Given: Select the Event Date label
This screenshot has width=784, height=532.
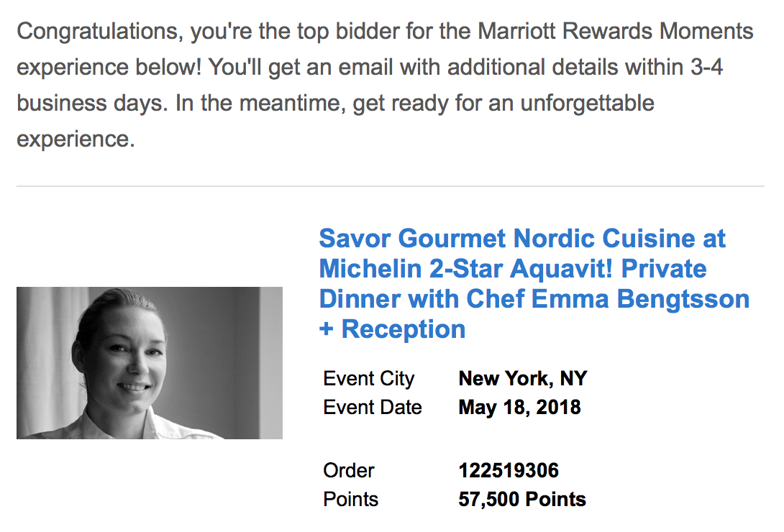Looking at the screenshot, I should coord(373,407).
